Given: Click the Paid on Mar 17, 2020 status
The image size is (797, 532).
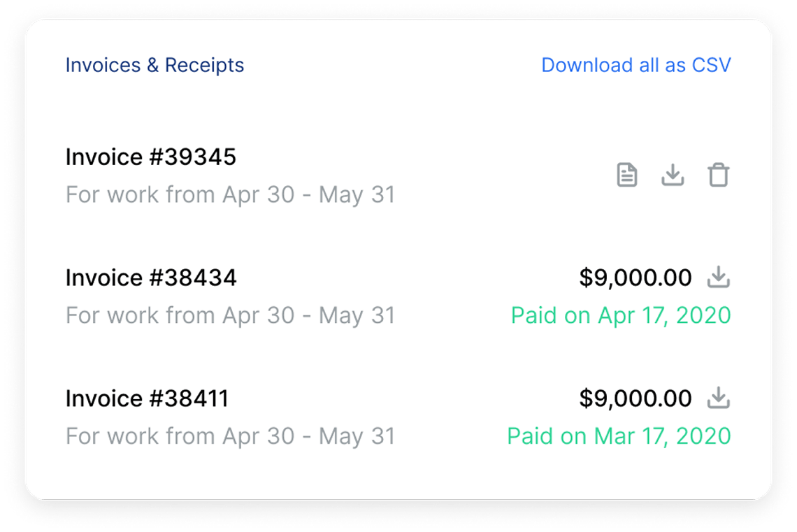Looking at the screenshot, I should [618, 436].
